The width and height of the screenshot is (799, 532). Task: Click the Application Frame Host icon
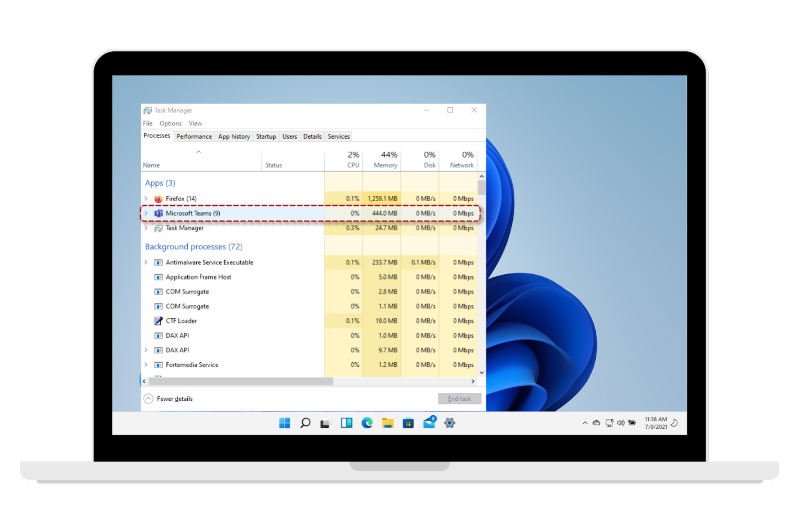158,277
